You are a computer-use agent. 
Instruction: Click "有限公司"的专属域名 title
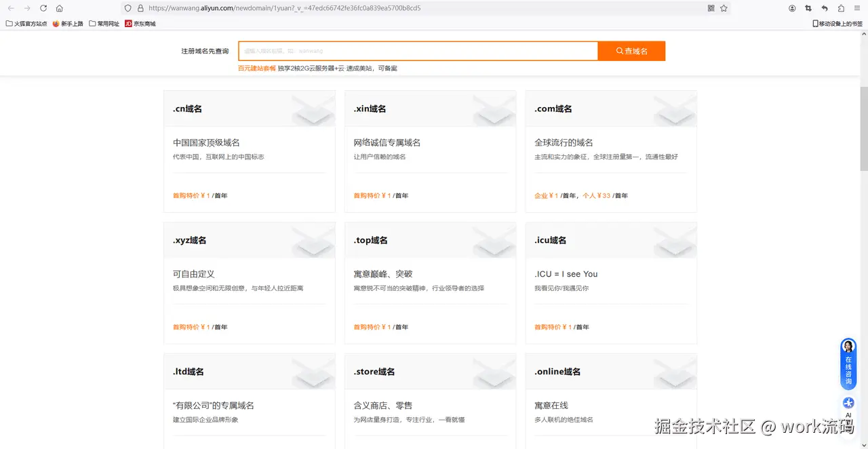[213, 406]
